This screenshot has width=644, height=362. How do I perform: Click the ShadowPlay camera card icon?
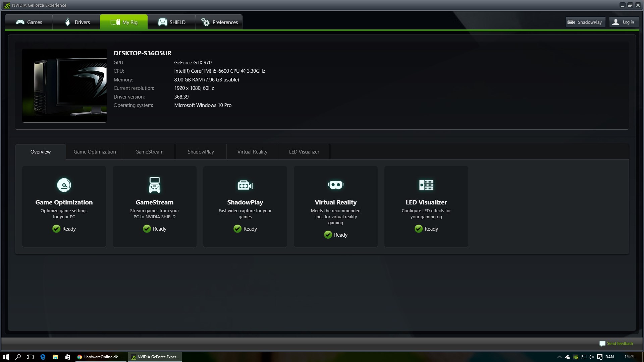[245, 185]
